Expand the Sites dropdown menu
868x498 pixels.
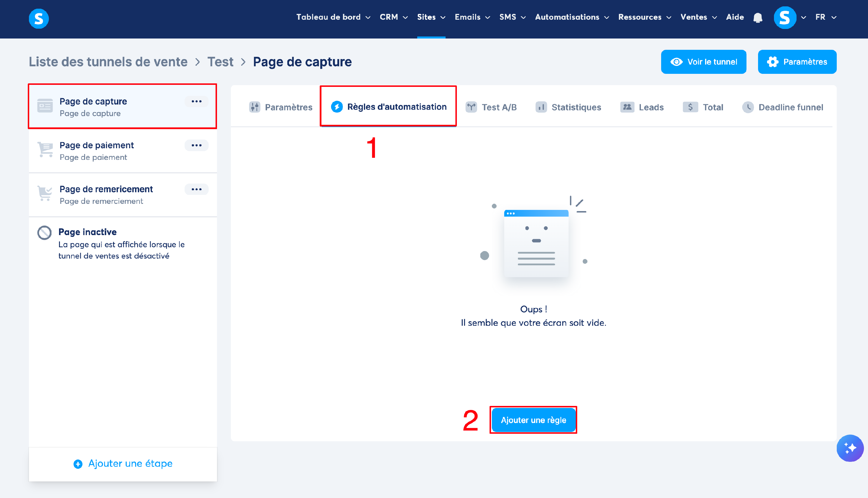tap(431, 17)
